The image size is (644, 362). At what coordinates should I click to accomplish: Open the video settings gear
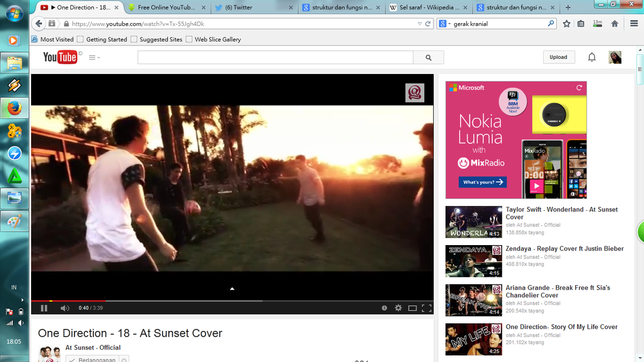coord(398,308)
